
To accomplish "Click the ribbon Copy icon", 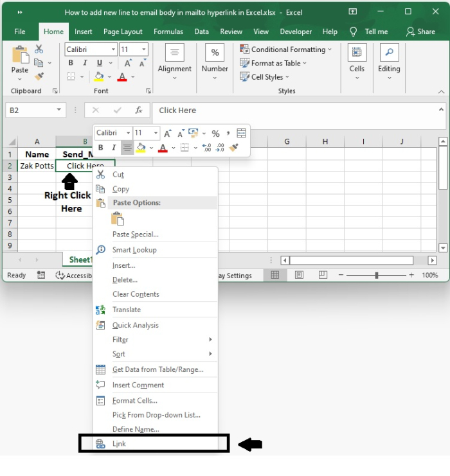I will tap(39, 62).
